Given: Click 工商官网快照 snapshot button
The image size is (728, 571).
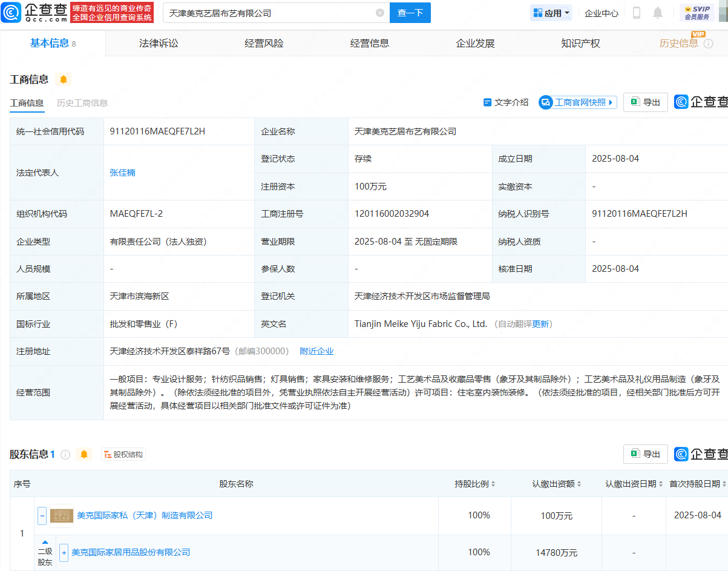Looking at the screenshot, I should pyautogui.click(x=577, y=102).
